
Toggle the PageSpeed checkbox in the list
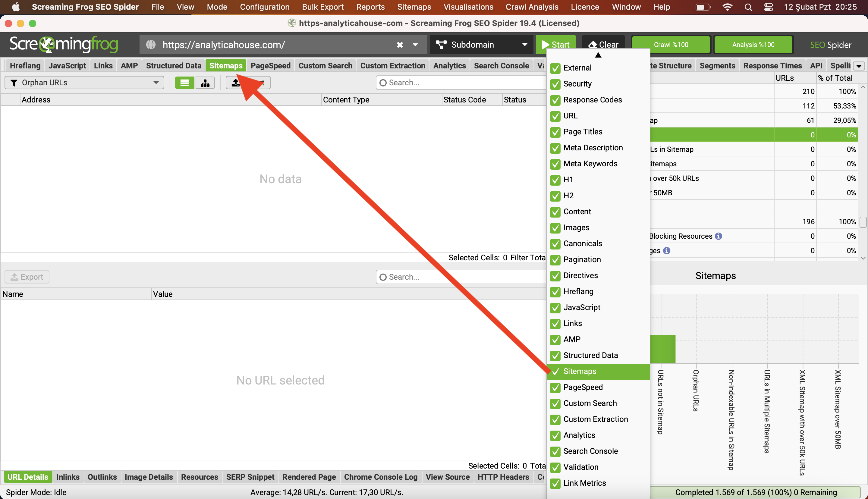(555, 387)
